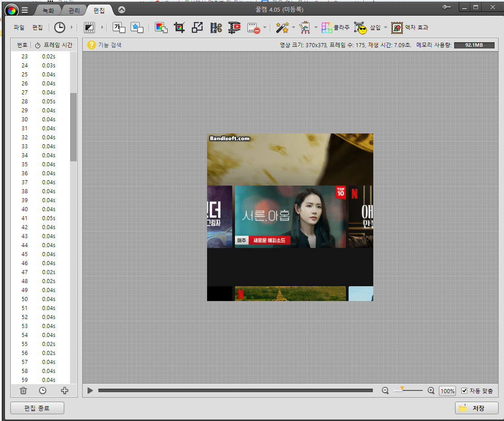
Task: Select frame row 35
Action: (40, 164)
